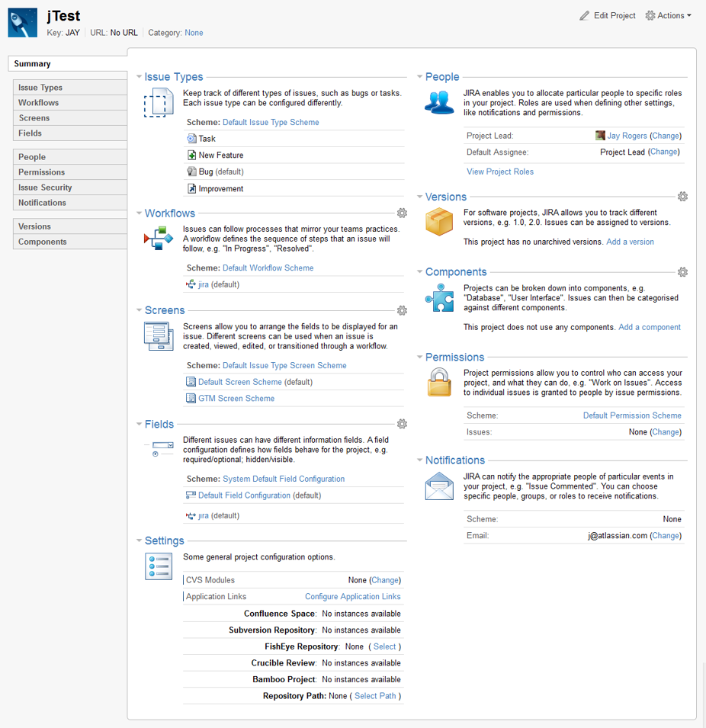Open the Default Issue Type Scheme link
Screen dimensions: 706x728
(271, 122)
